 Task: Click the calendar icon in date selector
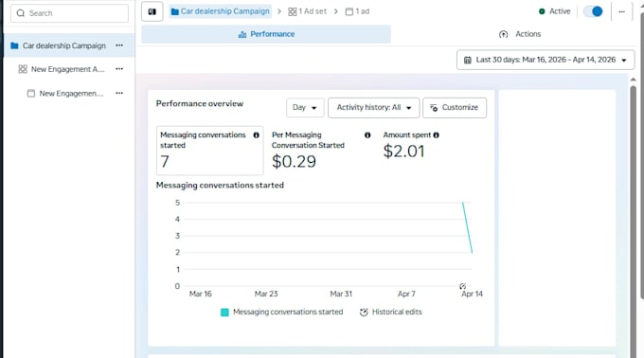(468, 60)
